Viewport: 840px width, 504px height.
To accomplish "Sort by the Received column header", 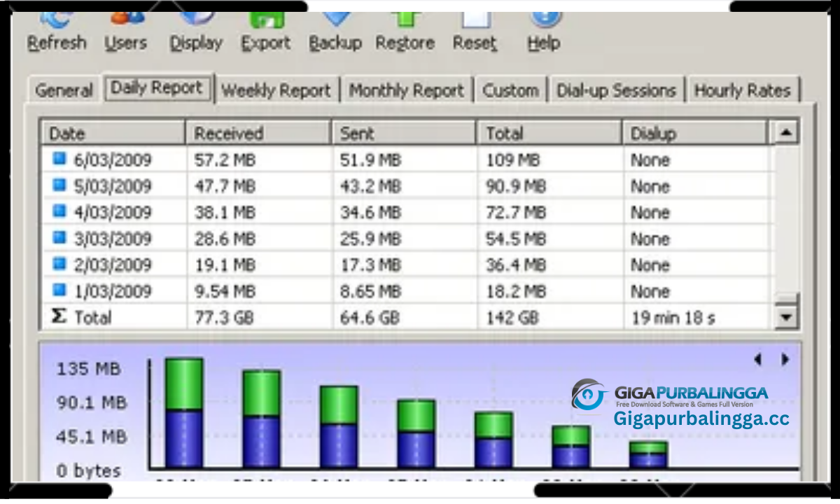I will 258,133.
